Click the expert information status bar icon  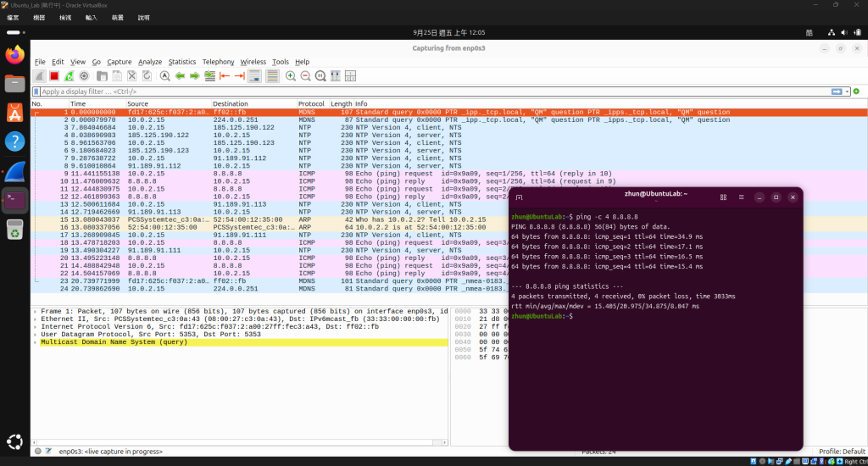pyautogui.click(x=37, y=452)
